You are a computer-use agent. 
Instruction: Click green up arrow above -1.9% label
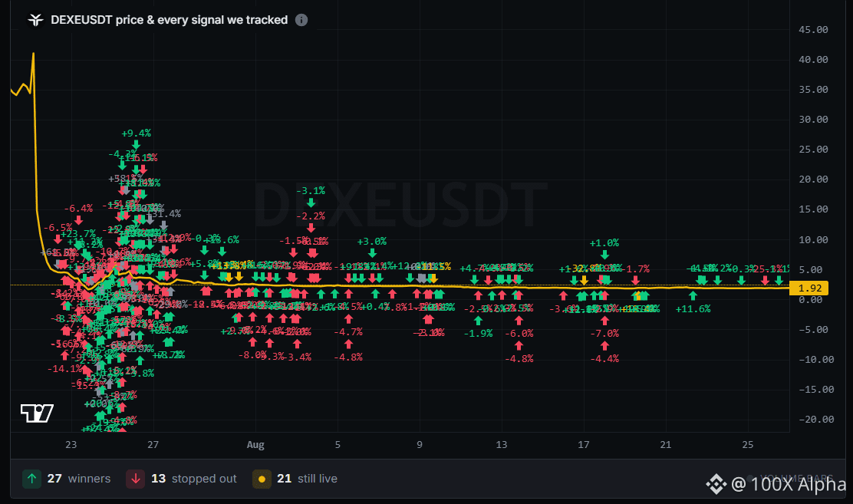[x=478, y=321]
